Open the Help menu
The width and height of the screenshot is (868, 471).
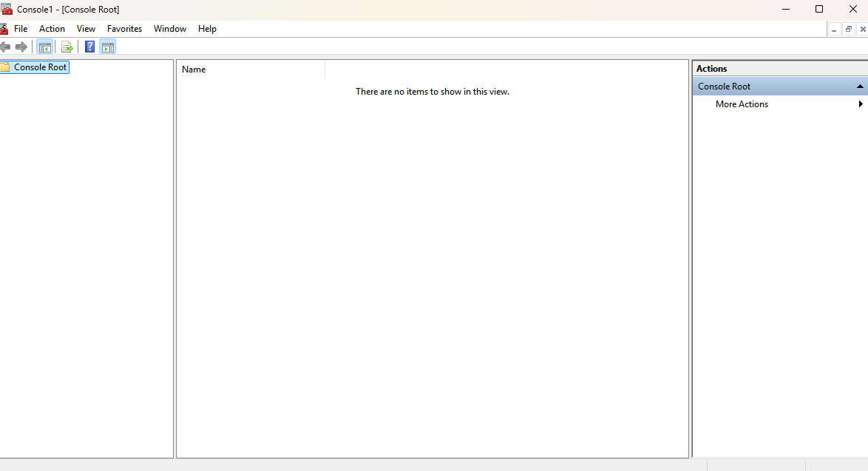coord(207,29)
